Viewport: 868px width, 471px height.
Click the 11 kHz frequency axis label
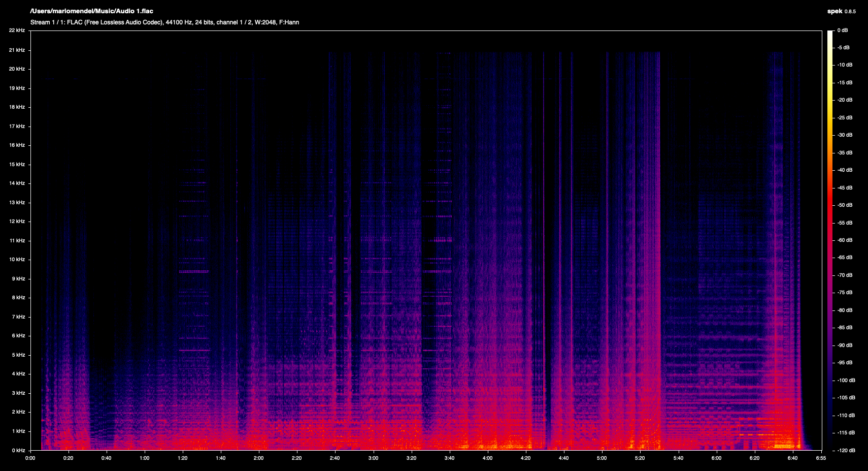(x=17, y=241)
